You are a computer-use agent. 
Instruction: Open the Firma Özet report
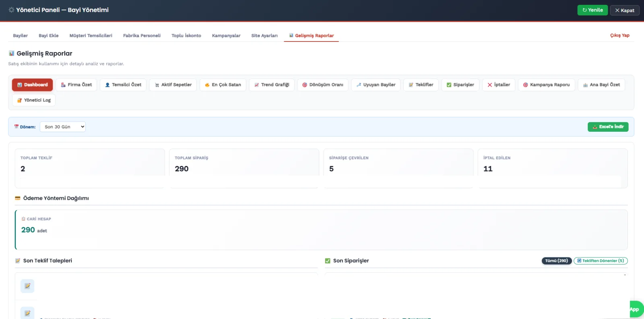76,85
